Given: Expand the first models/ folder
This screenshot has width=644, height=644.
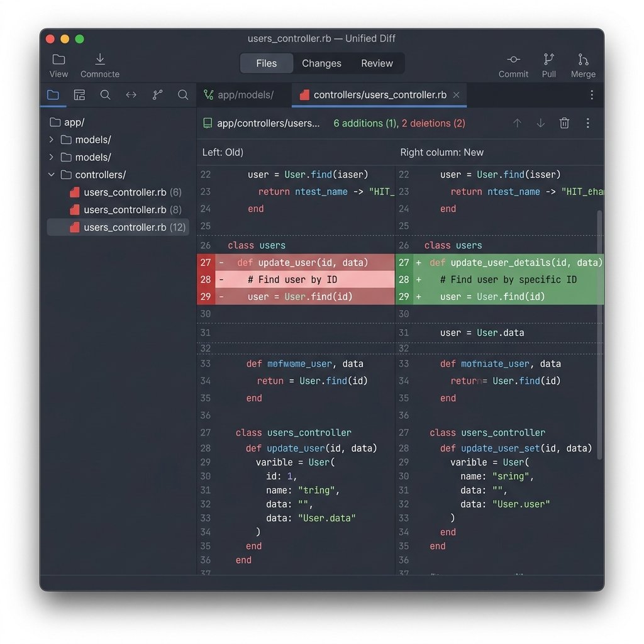Looking at the screenshot, I should coord(52,140).
